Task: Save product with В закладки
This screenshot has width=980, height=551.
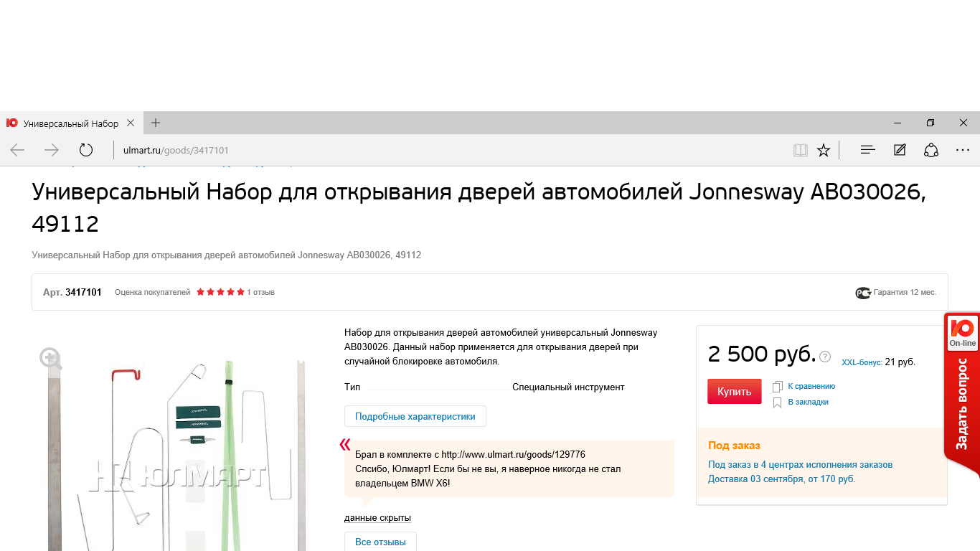Action: pyautogui.click(x=808, y=402)
